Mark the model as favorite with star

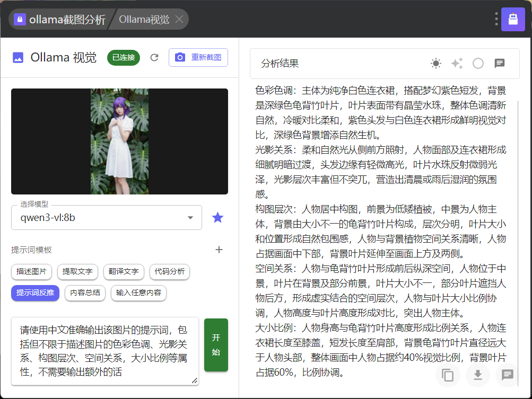tap(217, 217)
